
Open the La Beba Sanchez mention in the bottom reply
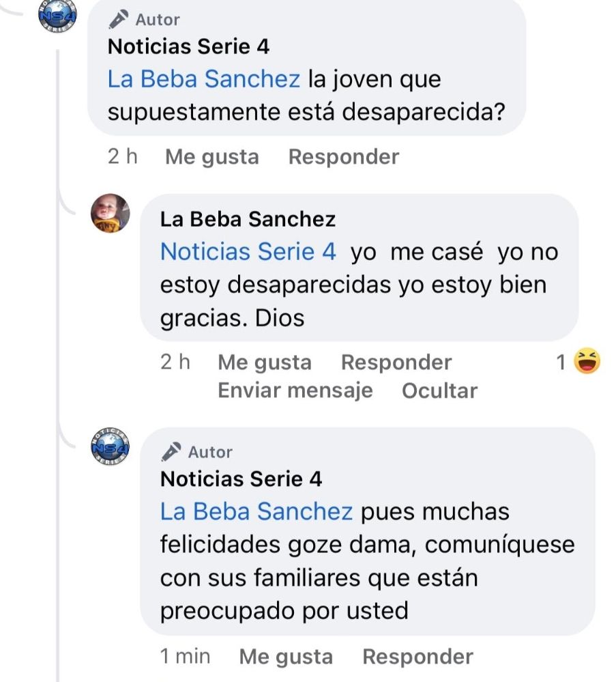256,511
